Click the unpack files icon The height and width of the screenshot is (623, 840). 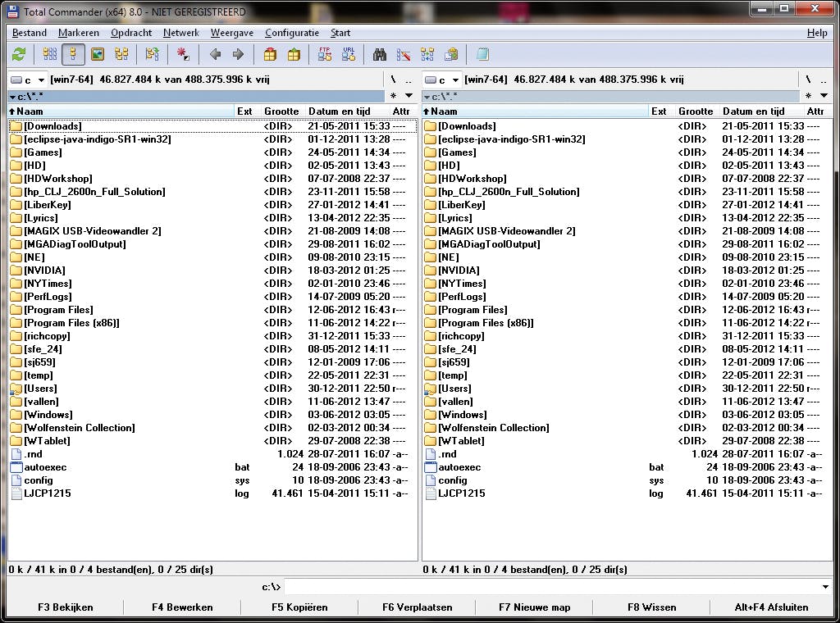(x=294, y=54)
